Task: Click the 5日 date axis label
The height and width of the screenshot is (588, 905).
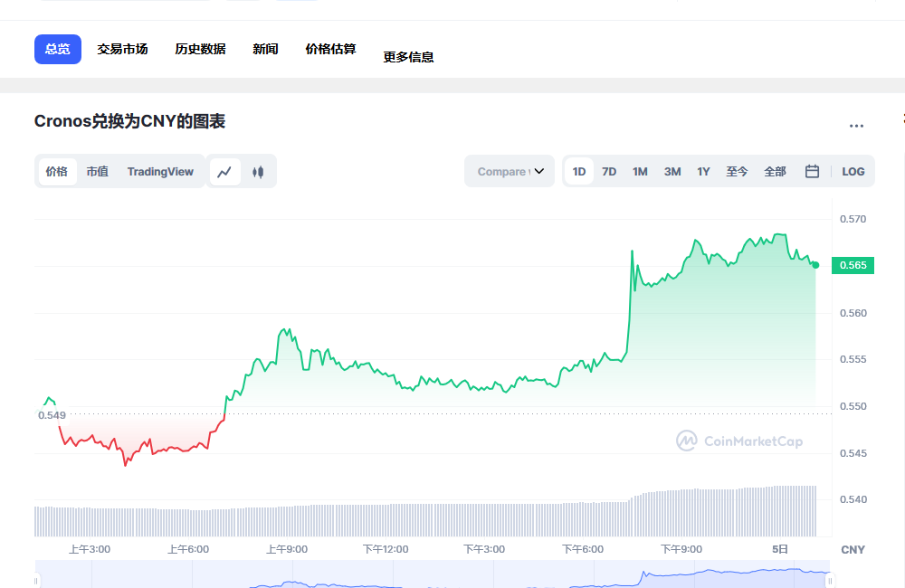Action: click(780, 549)
